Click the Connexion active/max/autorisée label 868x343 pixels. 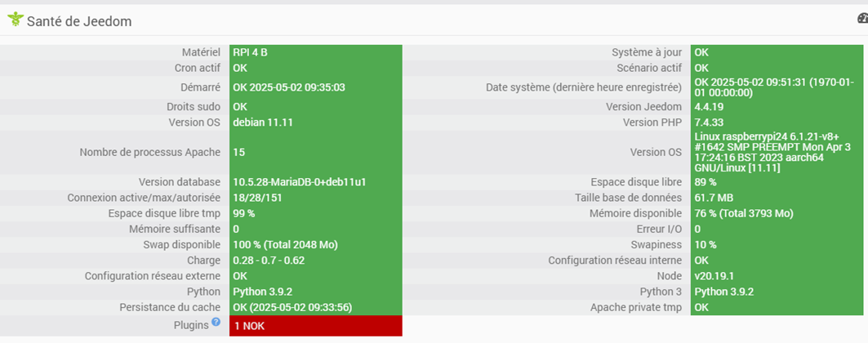tap(144, 198)
